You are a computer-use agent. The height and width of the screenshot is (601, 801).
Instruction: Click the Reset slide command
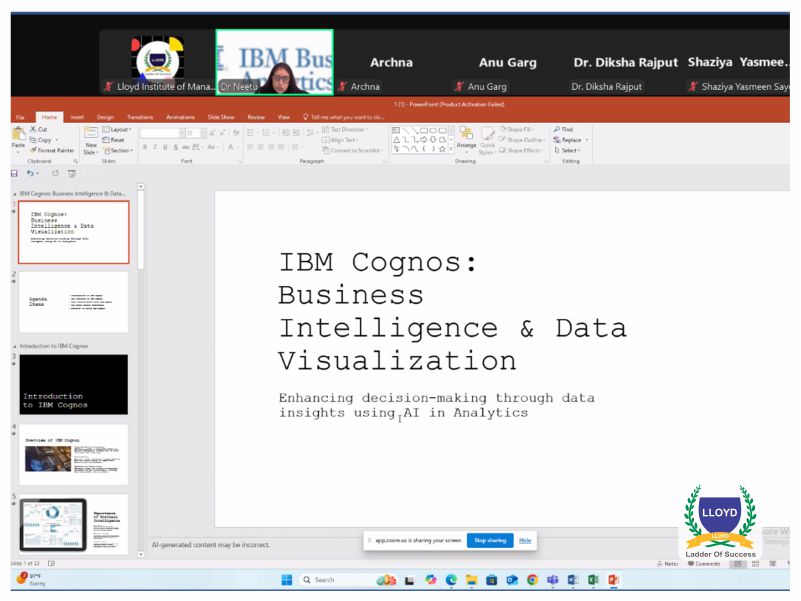114,140
